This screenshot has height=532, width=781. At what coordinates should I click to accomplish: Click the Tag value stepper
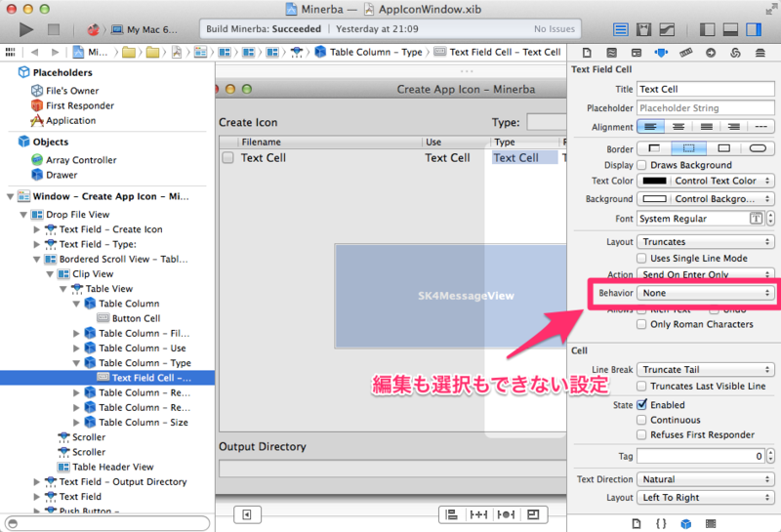click(x=770, y=456)
